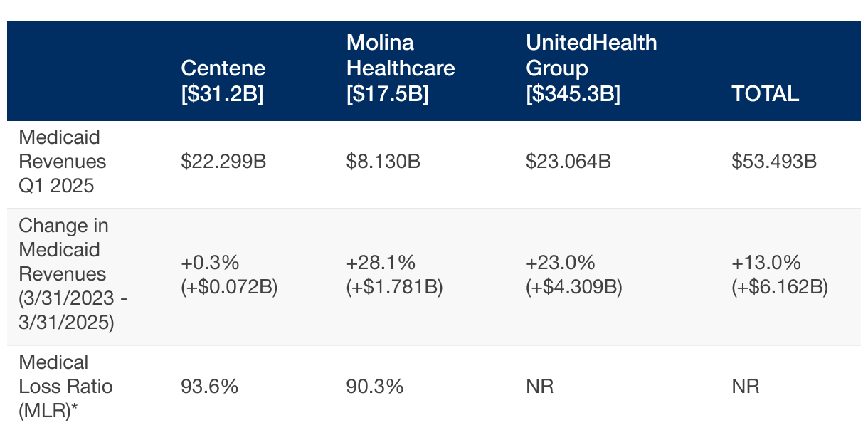Select Centene's 93.6% MLR cell
The height and width of the screenshot is (440, 868).
tap(210, 387)
